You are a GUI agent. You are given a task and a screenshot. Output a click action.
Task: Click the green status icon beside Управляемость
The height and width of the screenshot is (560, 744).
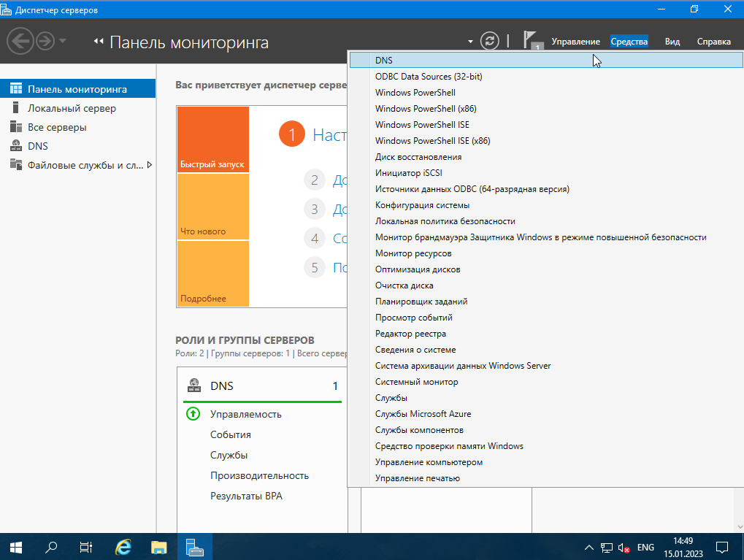click(193, 414)
